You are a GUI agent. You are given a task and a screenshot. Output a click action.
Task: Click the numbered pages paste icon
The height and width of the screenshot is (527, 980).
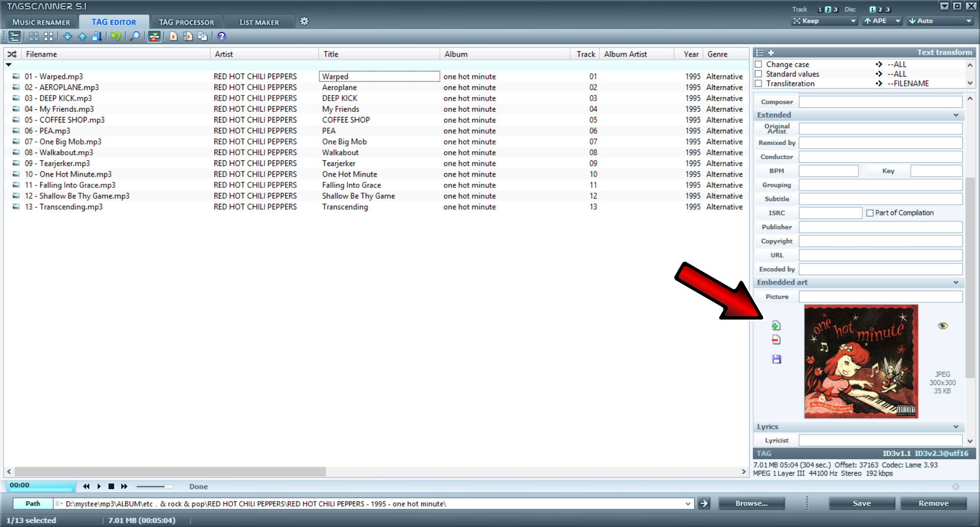tap(203, 36)
